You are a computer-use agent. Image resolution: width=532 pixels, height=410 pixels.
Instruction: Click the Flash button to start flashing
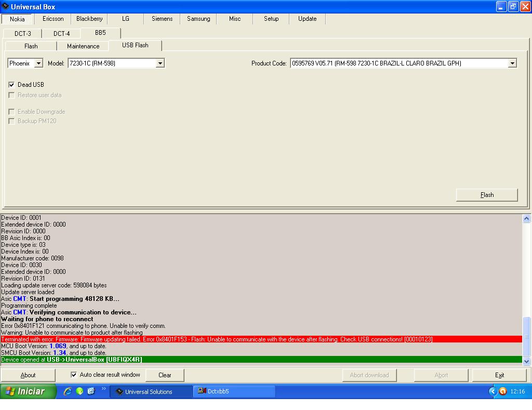point(487,195)
